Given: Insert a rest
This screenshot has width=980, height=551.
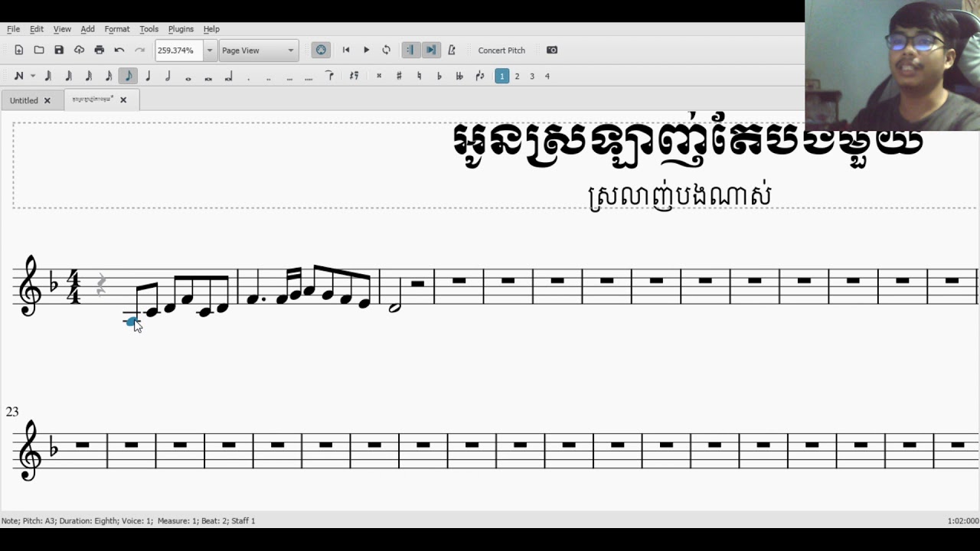Looking at the screenshot, I should (x=354, y=77).
